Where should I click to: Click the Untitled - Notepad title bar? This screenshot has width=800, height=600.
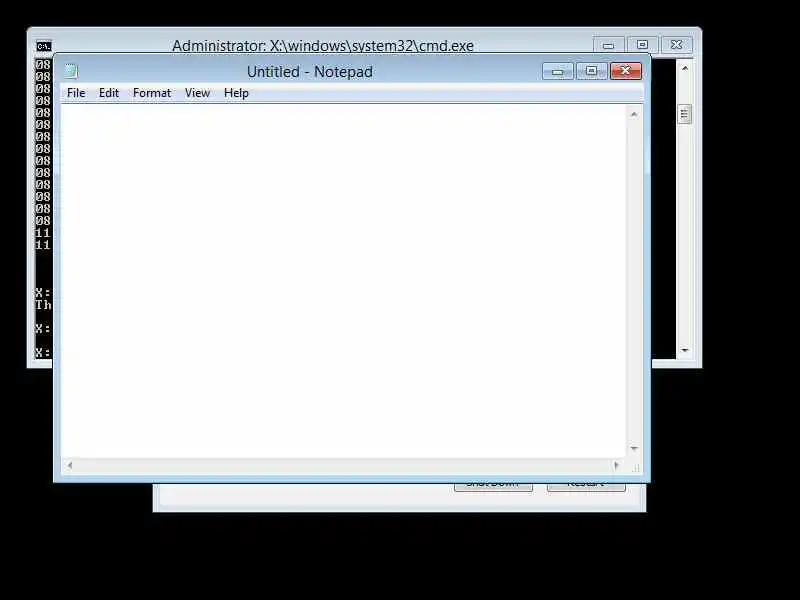(x=310, y=71)
